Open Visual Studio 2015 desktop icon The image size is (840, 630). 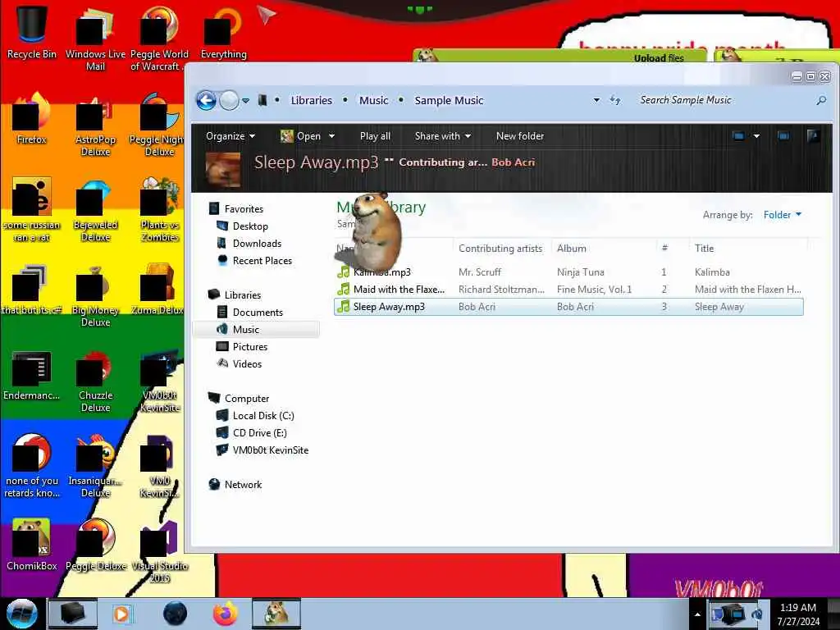[x=159, y=551]
